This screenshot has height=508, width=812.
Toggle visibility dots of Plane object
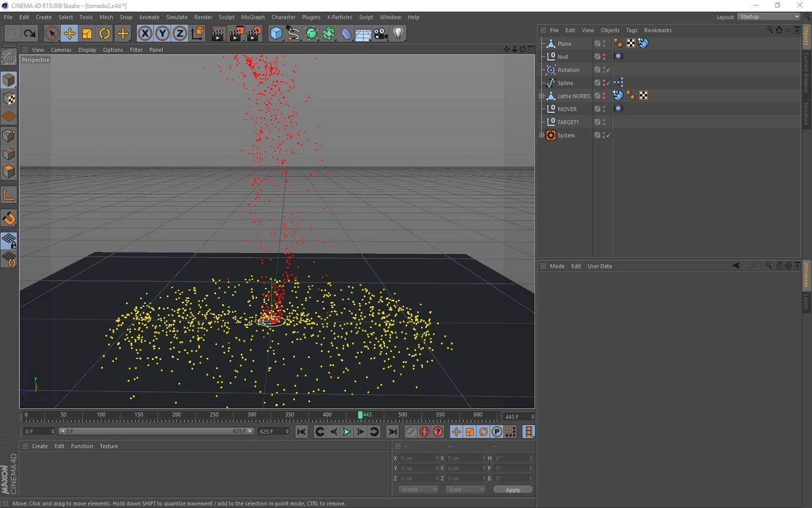click(x=604, y=44)
